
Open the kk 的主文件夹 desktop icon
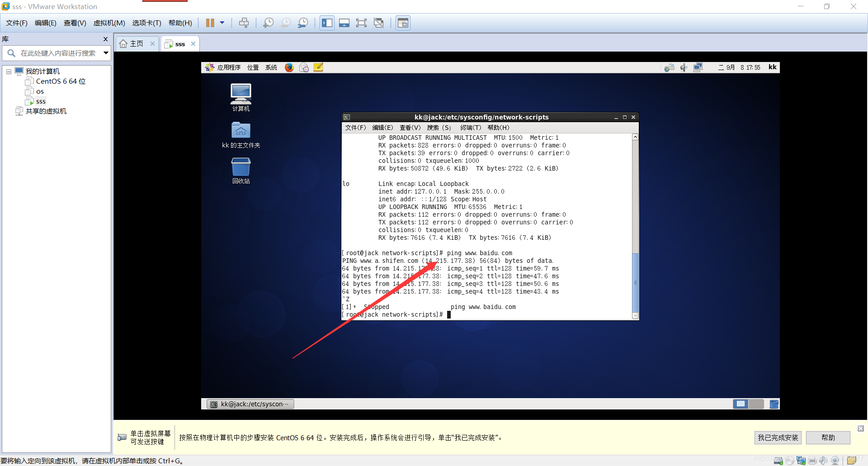(241, 135)
